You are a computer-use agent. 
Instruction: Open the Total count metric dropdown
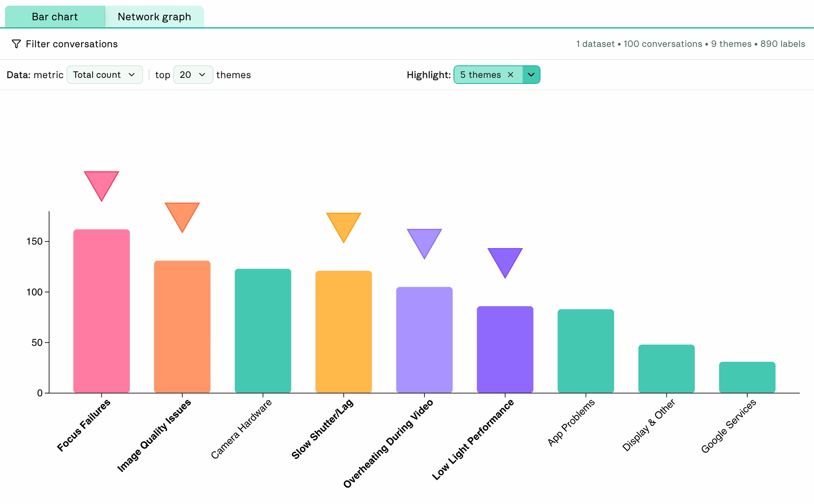[x=105, y=75]
